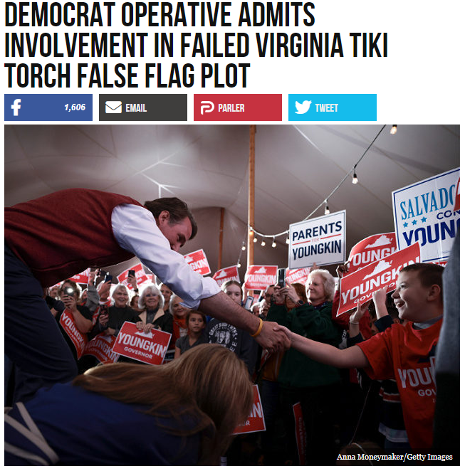This screenshot has height=476, width=465.
Task: Share article via the EMAIL label
Action: pyautogui.click(x=136, y=107)
